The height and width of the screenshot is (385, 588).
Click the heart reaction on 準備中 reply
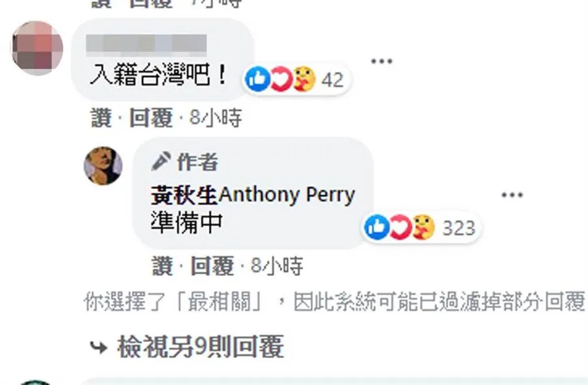(x=400, y=227)
